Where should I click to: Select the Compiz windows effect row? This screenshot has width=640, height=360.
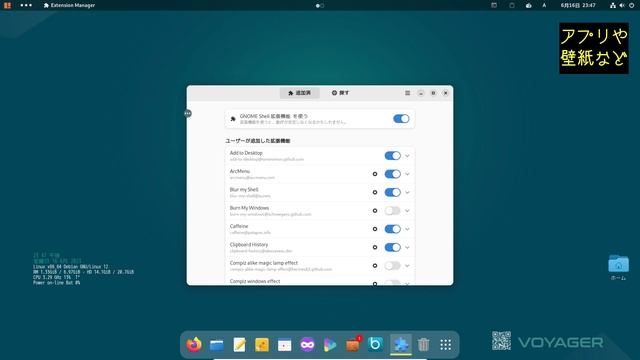click(x=320, y=282)
